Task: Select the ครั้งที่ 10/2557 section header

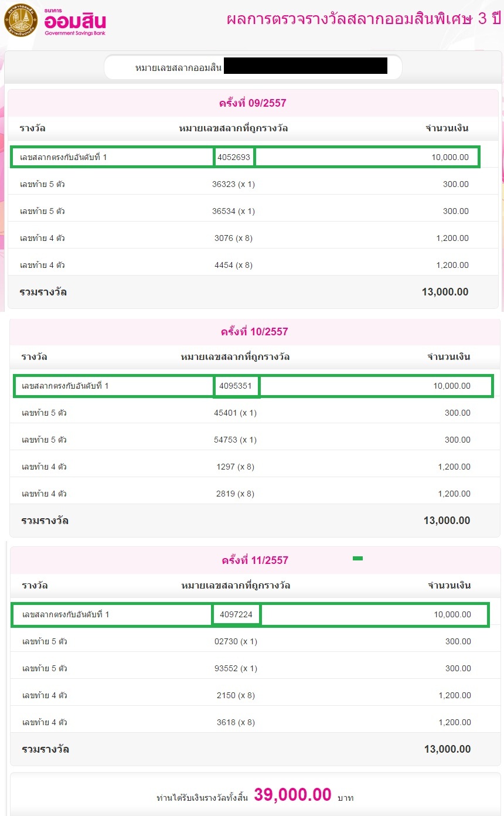Action: click(254, 332)
